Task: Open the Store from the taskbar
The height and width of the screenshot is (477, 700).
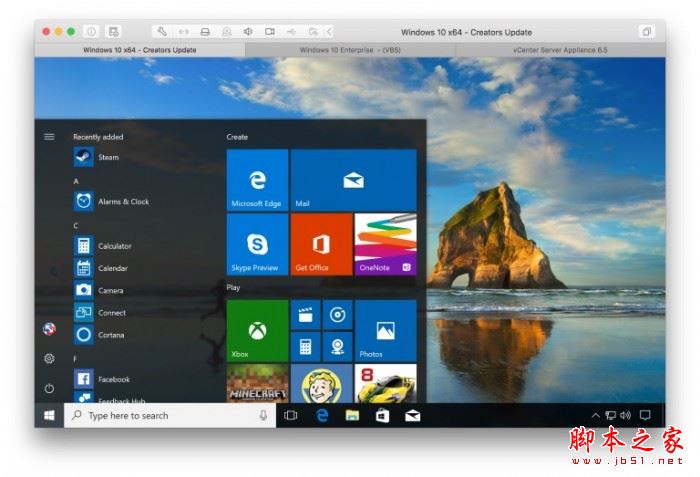Action: 382,416
